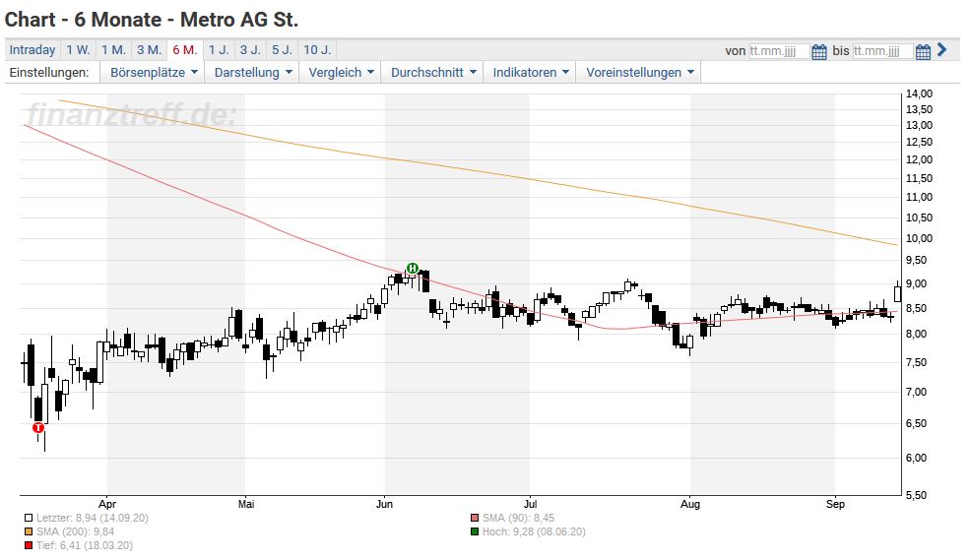Select the 3 J. time range tab
This screenshot has height=560, width=971.
(x=250, y=50)
